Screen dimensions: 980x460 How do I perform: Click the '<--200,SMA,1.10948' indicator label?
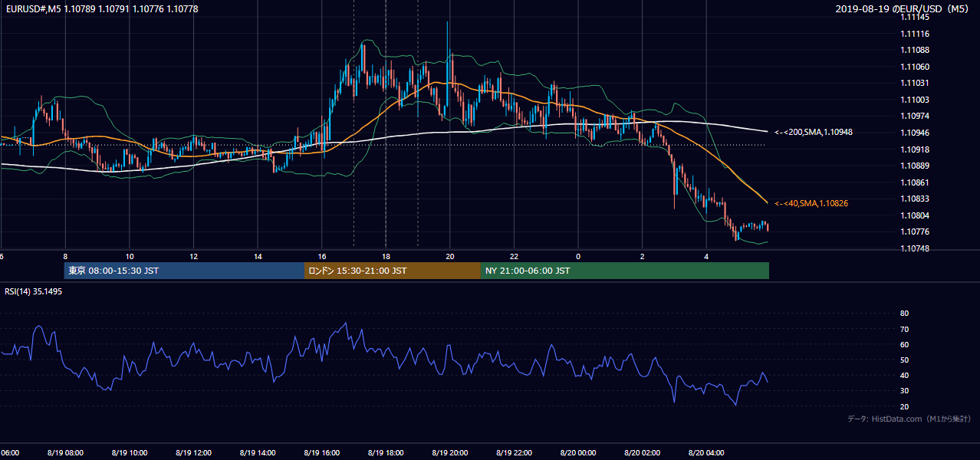[x=814, y=132]
